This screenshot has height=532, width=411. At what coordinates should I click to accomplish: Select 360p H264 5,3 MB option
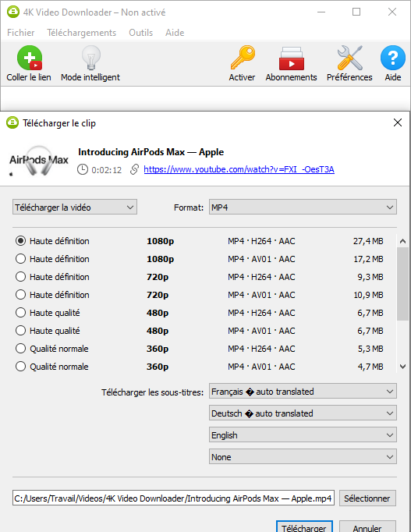(x=21, y=349)
